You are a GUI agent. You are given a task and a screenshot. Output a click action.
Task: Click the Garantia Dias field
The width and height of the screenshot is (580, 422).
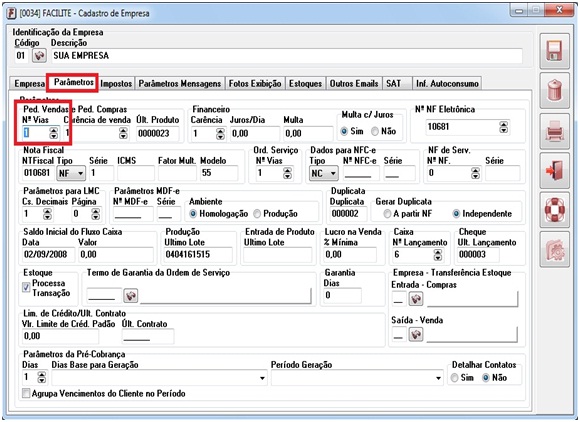tap(342, 296)
